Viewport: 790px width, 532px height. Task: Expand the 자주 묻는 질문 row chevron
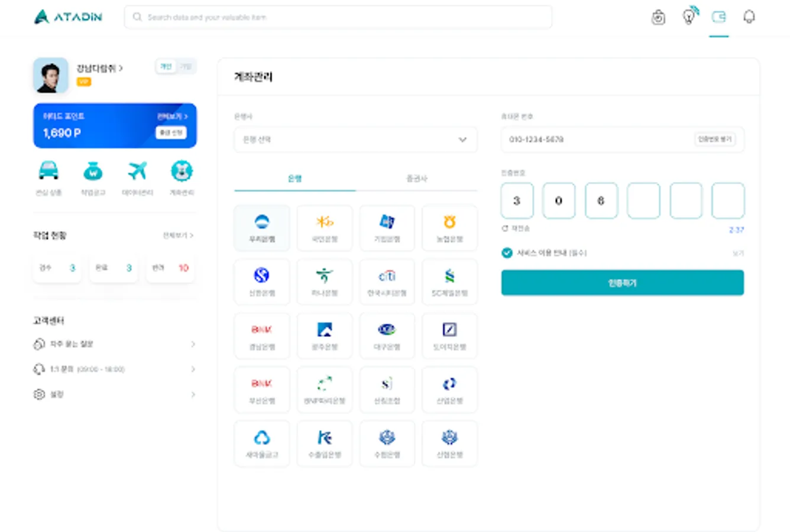coord(193,344)
